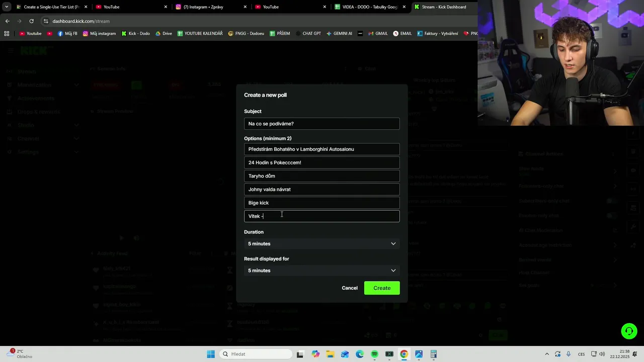Open the Můj instagram bookmark
Image resolution: width=644 pixels, height=362 pixels.
(99, 34)
